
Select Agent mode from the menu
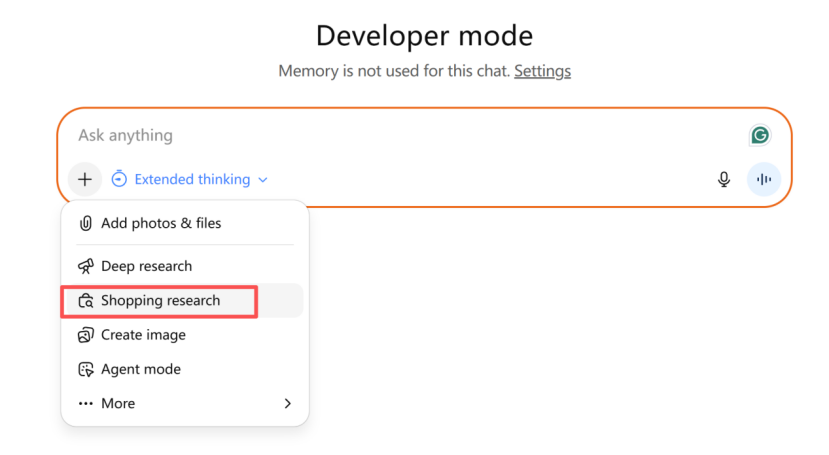coord(141,369)
